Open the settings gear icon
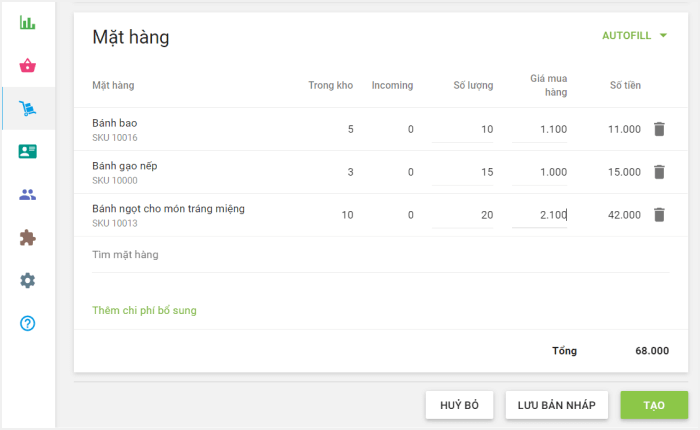 coord(28,280)
